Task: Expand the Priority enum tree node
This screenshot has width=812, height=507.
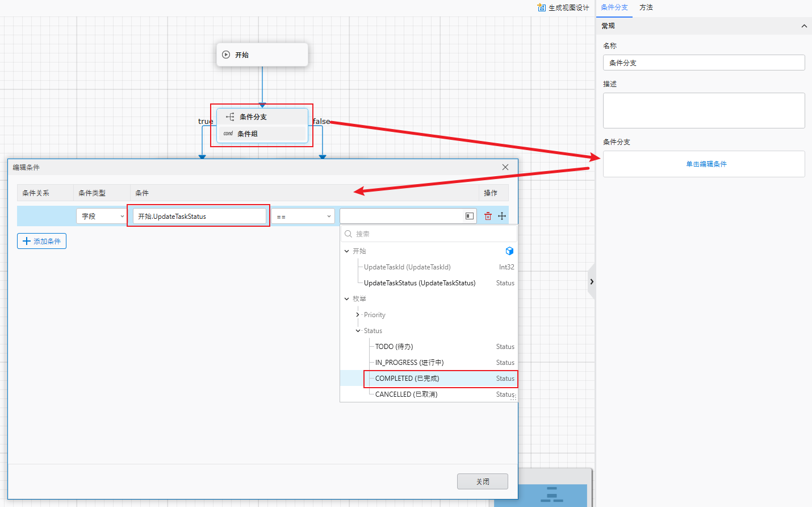Action: click(x=358, y=315)
